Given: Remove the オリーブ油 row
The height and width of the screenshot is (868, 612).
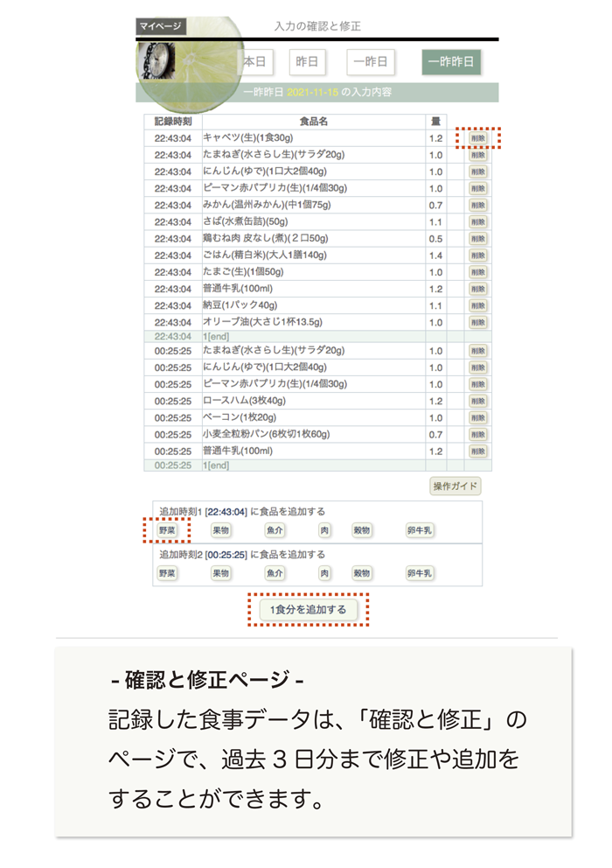Looking at the screenshot, I should (477, 322).
